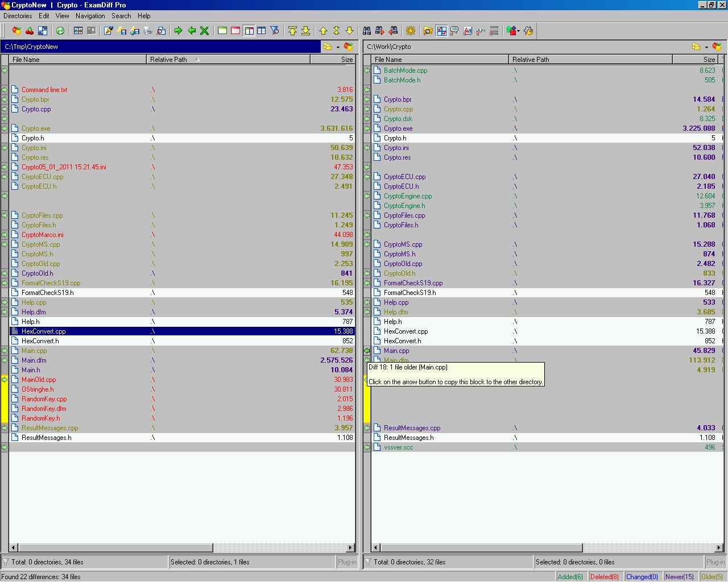This screenshot has width=728, height=582.
Task: Click the folder snapshot camera icon
Action: point(428,31)
